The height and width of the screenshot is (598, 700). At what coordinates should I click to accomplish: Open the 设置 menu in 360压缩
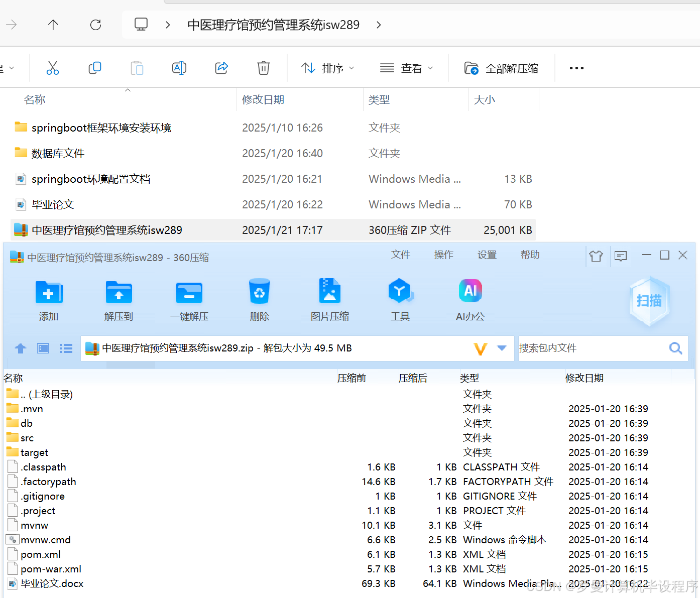tap(487, 255)
